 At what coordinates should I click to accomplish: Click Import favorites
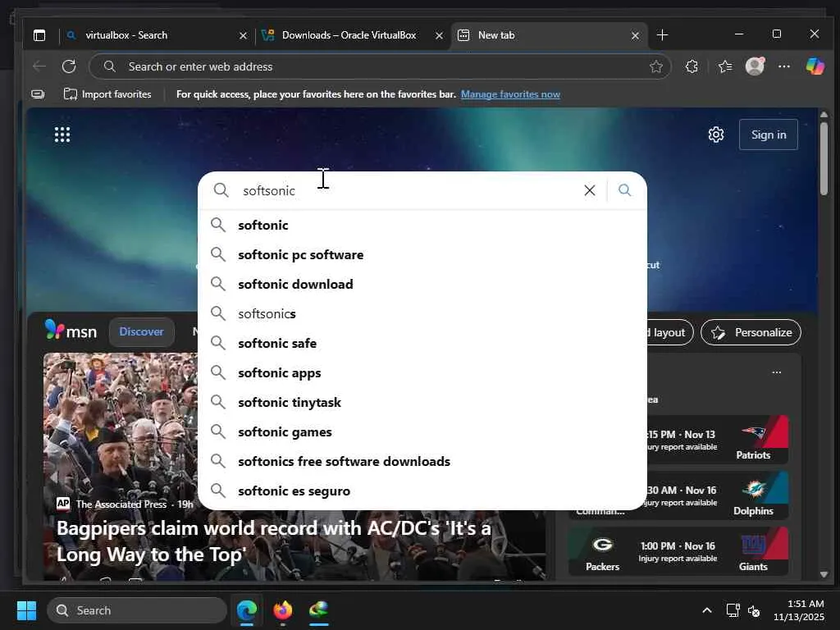click(107, 94)
